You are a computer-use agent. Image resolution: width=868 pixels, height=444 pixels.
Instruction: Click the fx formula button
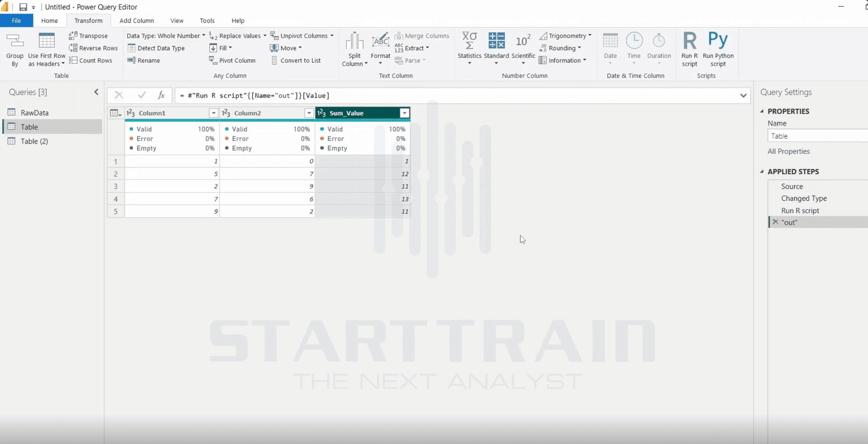click(161, 95)
